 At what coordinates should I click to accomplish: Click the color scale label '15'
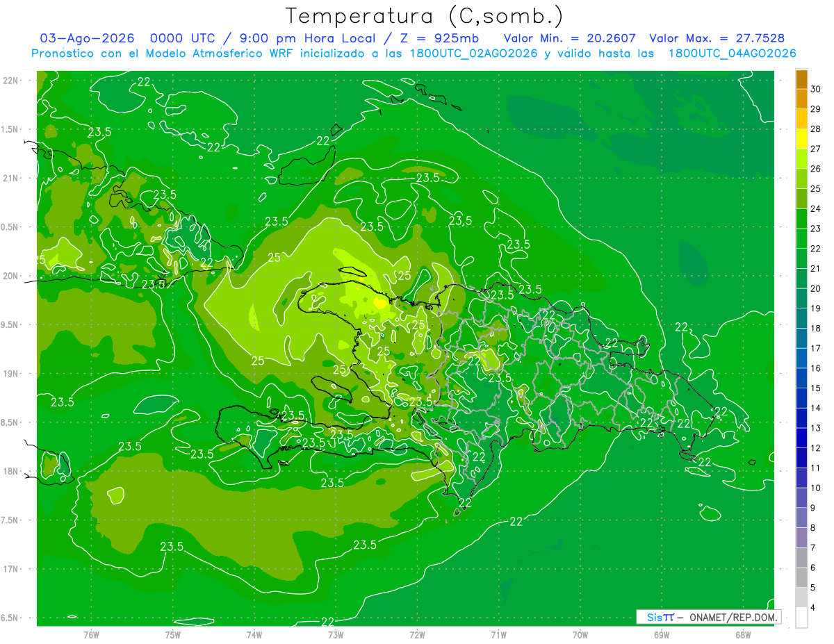point(816,388)
